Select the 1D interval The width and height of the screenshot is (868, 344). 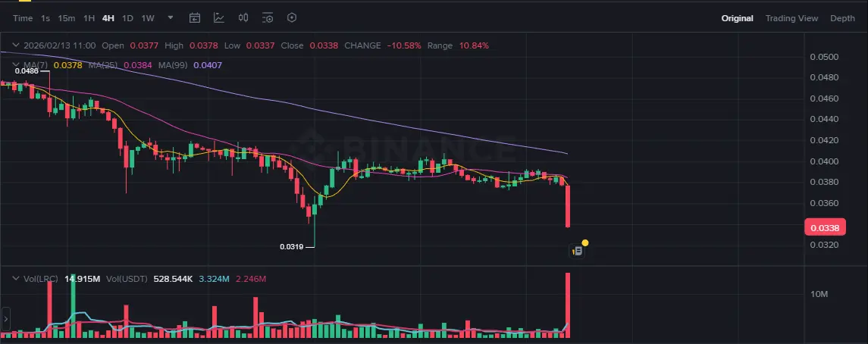tap(127, 18)
